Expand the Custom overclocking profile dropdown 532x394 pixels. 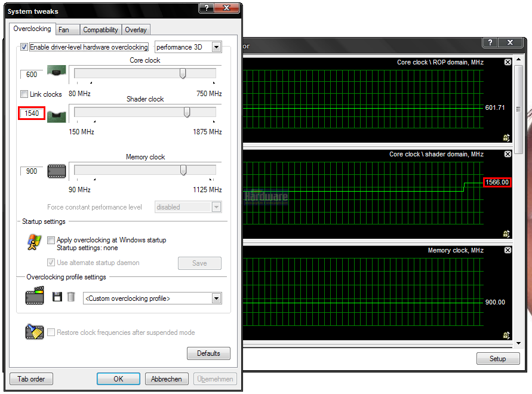click(153, 298)
